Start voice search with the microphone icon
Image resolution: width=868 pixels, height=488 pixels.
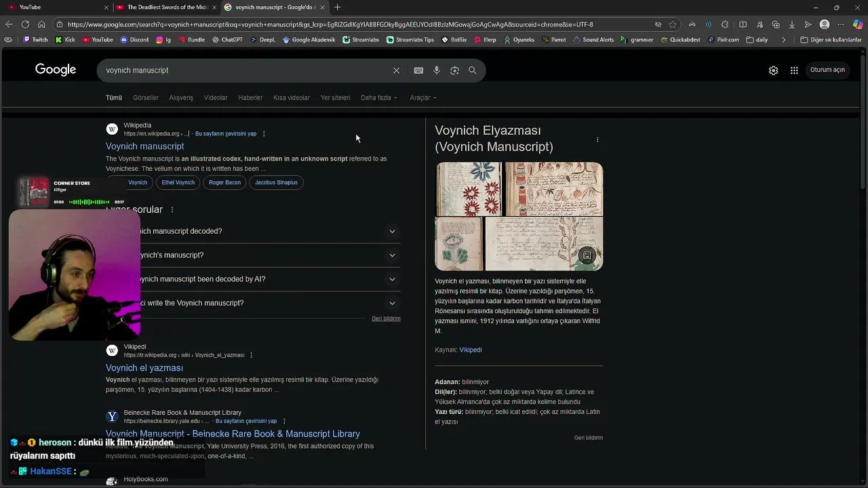coord(437,70)
